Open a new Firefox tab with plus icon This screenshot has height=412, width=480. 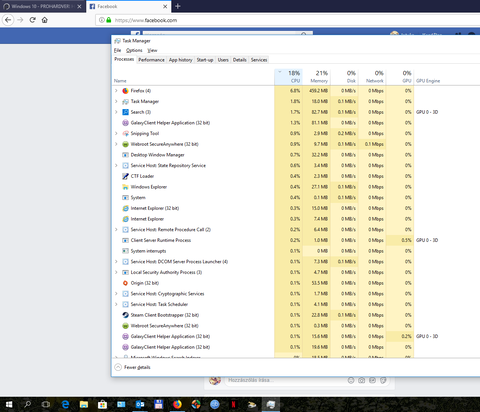click(x=178, y=6)
